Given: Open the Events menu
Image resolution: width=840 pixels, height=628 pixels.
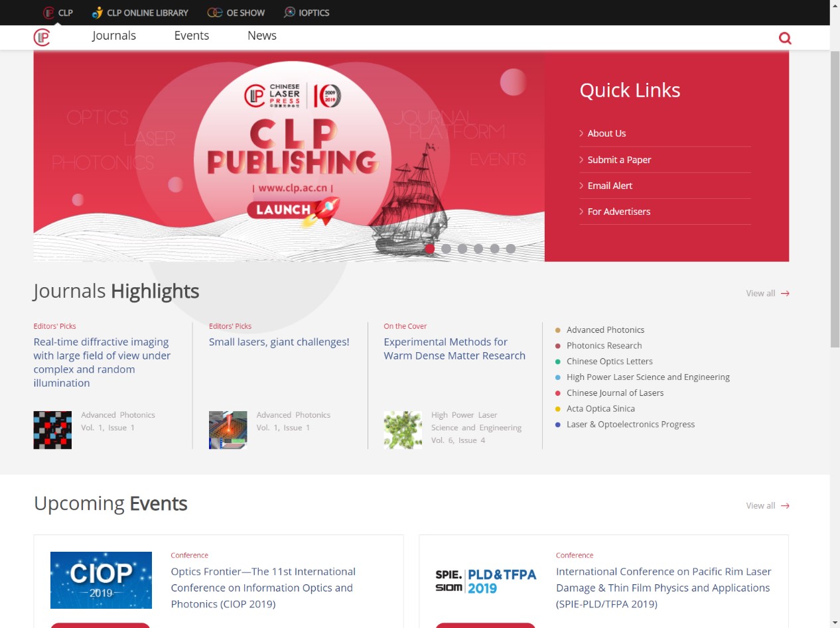Looking at the screenshot, I should (192, 36).
